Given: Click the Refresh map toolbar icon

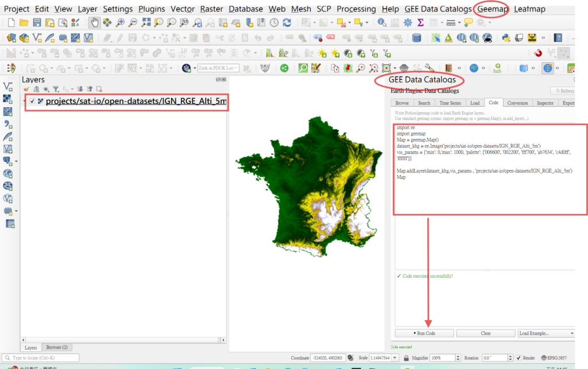Looking at the screenshot, I should [287, 22].
